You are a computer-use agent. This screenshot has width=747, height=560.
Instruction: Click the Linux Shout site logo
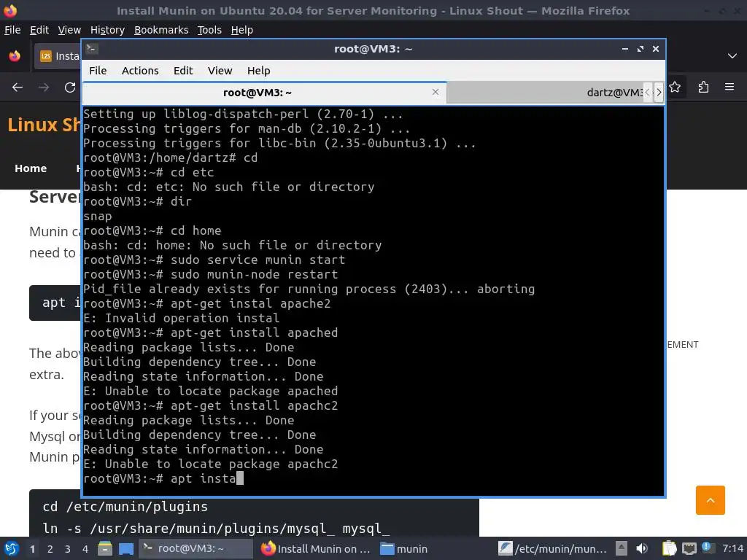tap(44, 125)
